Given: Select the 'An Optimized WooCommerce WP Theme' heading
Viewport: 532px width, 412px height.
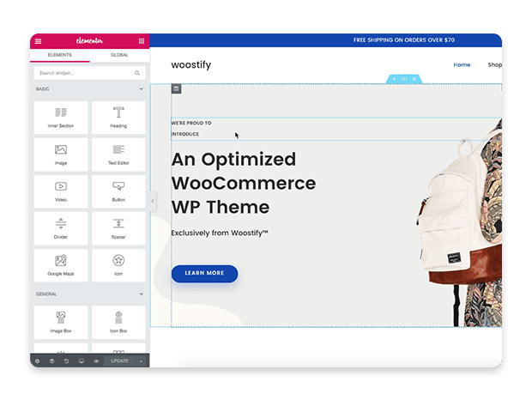Looking at the screenshot, I should [244, 184].
